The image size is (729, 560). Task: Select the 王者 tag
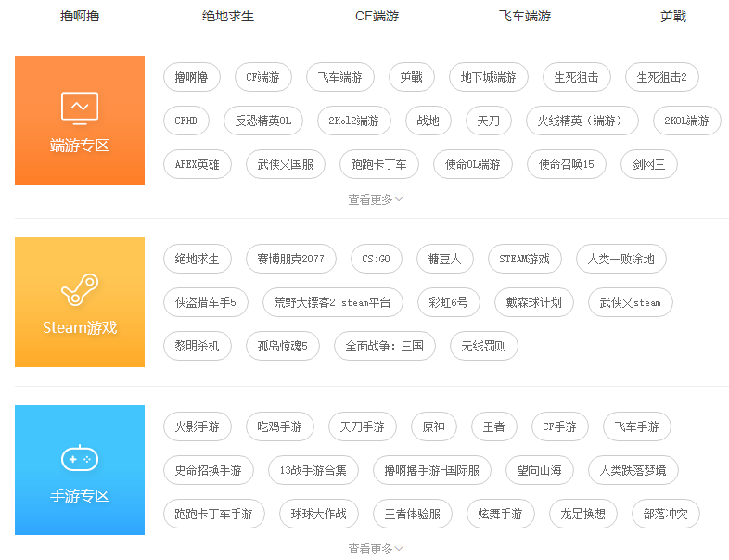tap(494, 426)
